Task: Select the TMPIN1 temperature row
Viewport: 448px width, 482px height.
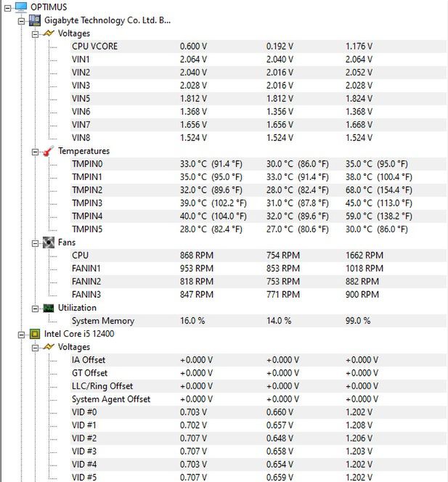Action: [x=258, y=177]
